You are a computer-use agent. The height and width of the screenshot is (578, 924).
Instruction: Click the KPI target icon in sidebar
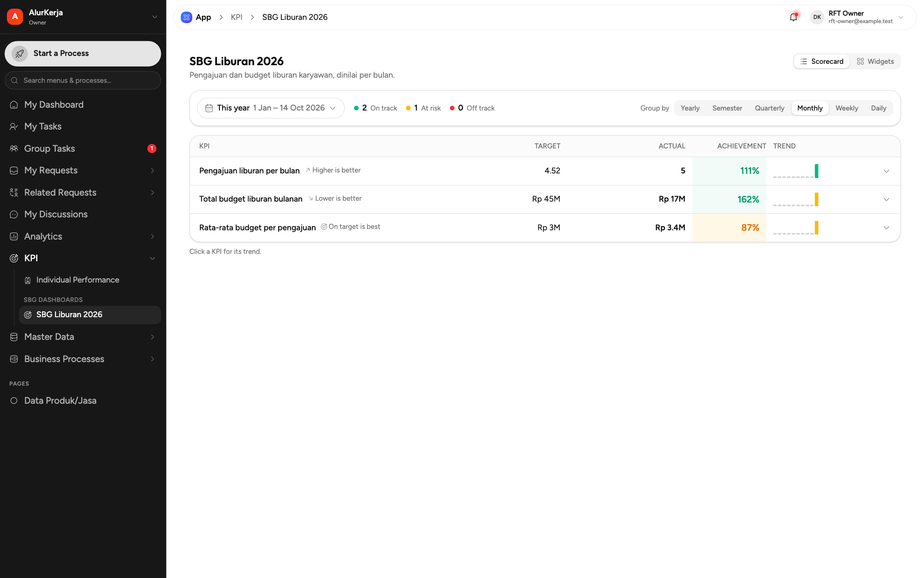tap(14, 258)
